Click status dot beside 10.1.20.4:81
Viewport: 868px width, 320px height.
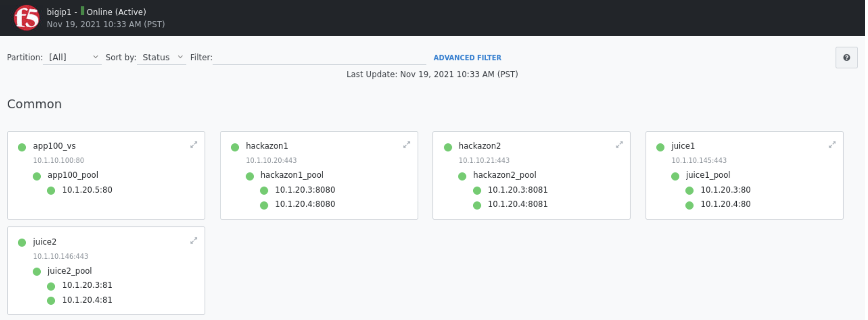(x=51, y=300)
